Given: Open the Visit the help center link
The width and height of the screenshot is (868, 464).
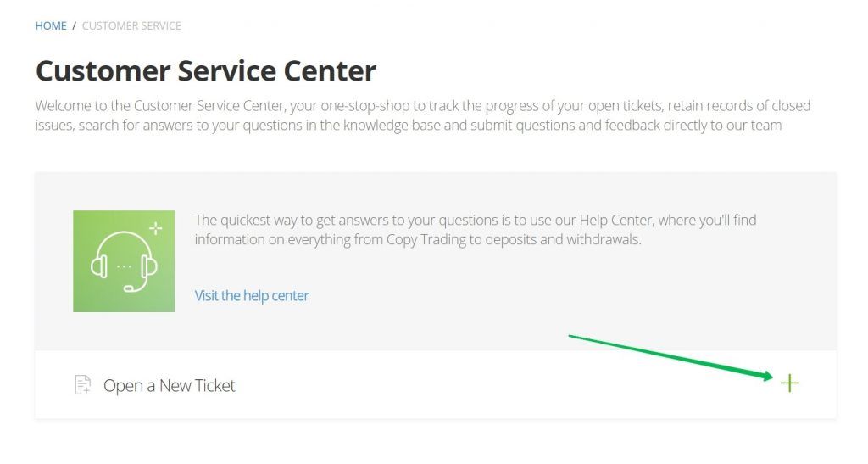Looking at the screenshot, I should tap(252, 296).
